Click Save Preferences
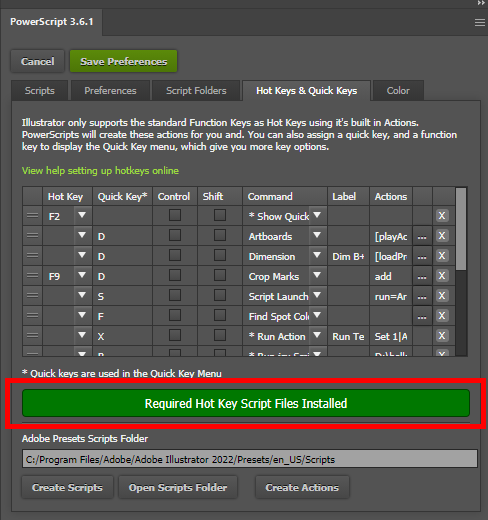Image resolution: width=488 pixels, height=520 pixels. (123, 61)
